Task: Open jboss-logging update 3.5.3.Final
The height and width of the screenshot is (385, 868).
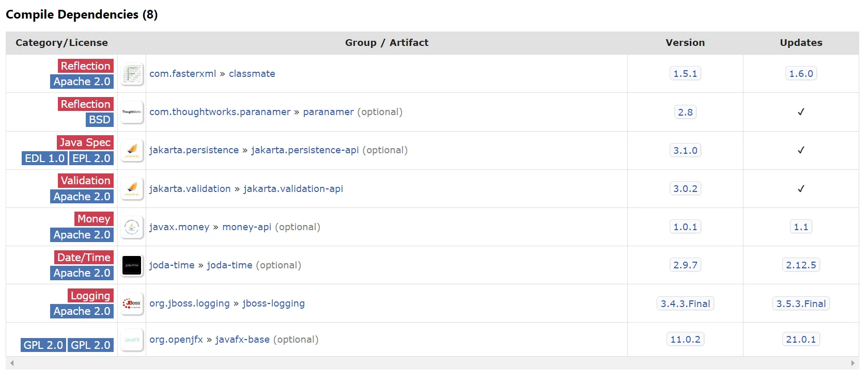Action: tap(801, 303)
